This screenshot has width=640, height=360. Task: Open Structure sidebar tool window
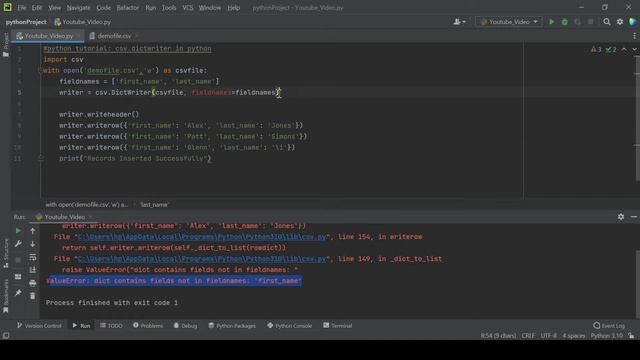(x=5, y=253)
